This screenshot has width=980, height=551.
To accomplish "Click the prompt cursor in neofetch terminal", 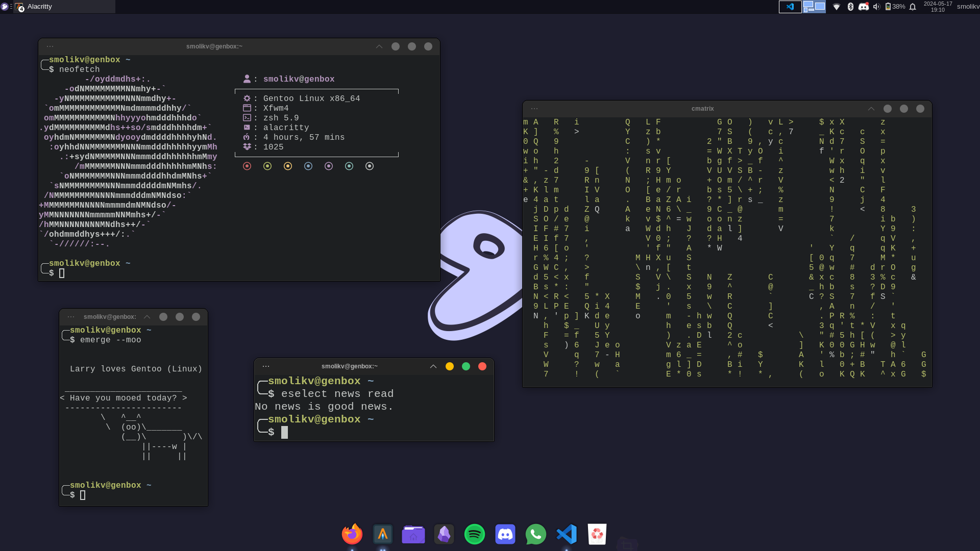I will [62, 273].
